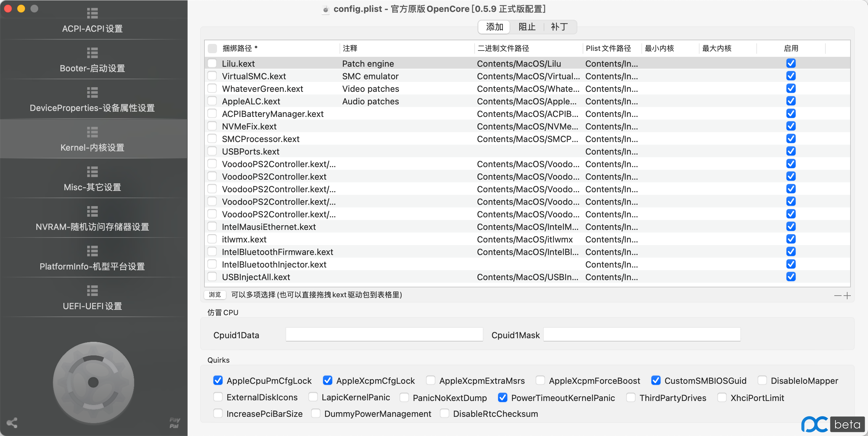868x436 pixels.
Task: Select the USBPorts.kext row
Action: (527, 151)
